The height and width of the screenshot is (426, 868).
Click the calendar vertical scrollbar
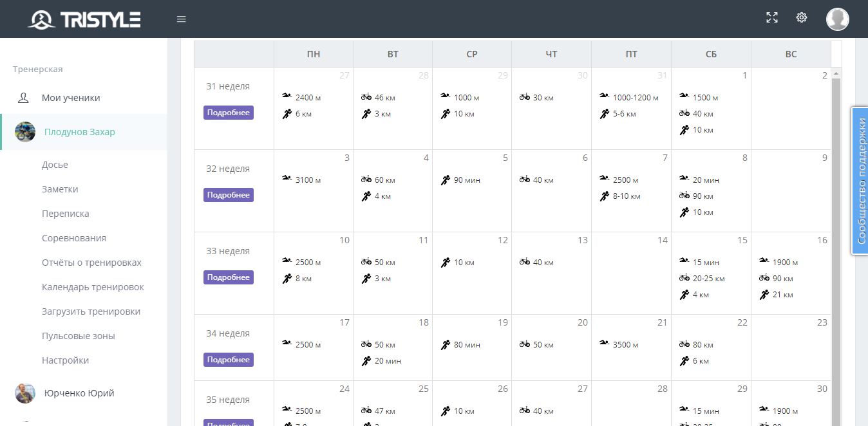(x=836, y=245)
